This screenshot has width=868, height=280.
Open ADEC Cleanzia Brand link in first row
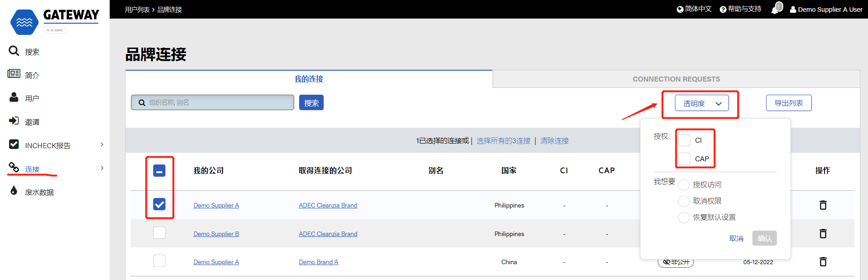pos(328,205)
